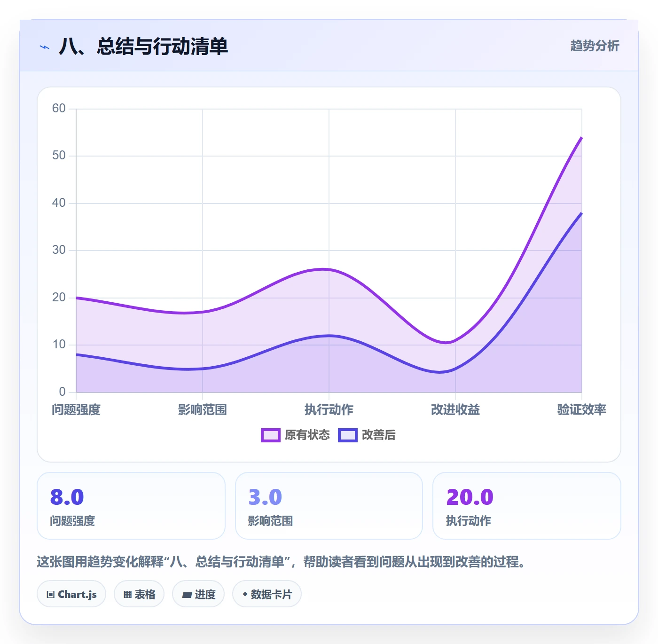The image size is (658, 644).
Task: Click the x-axis label 影响范围 on the chart
Action: (203, 409)
